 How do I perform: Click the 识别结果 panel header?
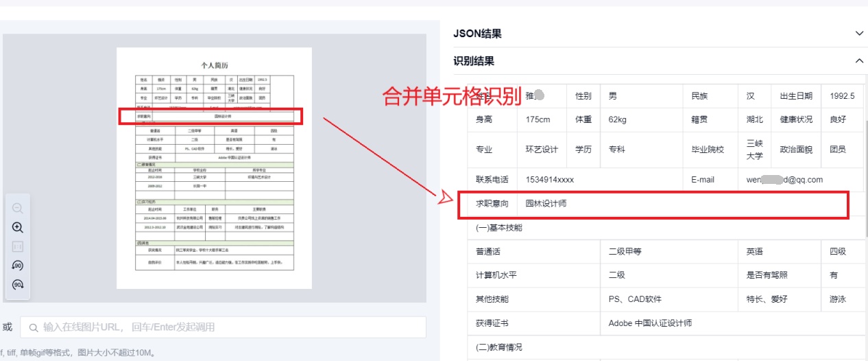659,61
